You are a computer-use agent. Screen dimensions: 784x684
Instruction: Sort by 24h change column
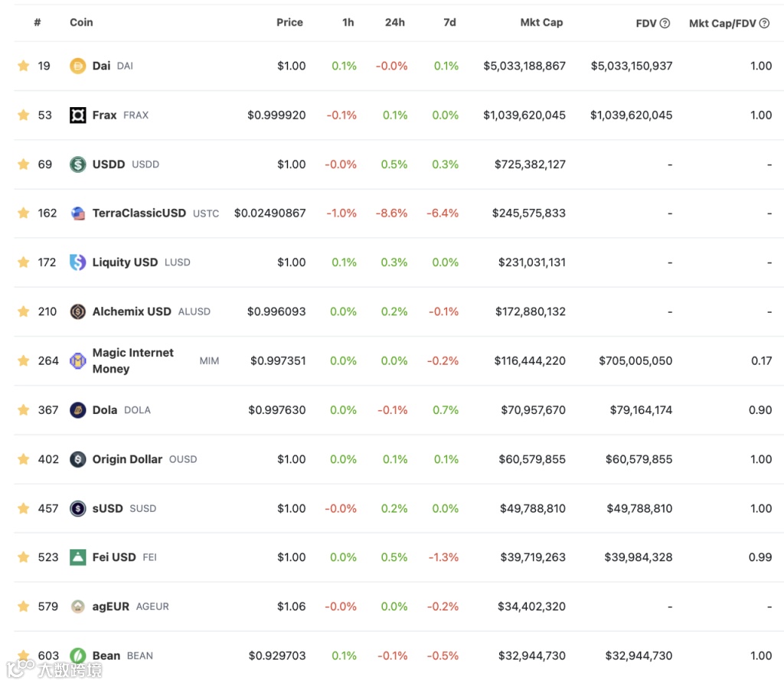point(394,22)
